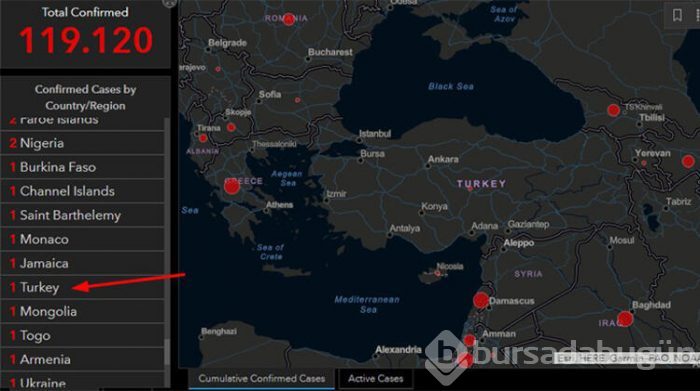Switch to Active Cases tab
Viewport: 700px width, 391px height.
375,379
